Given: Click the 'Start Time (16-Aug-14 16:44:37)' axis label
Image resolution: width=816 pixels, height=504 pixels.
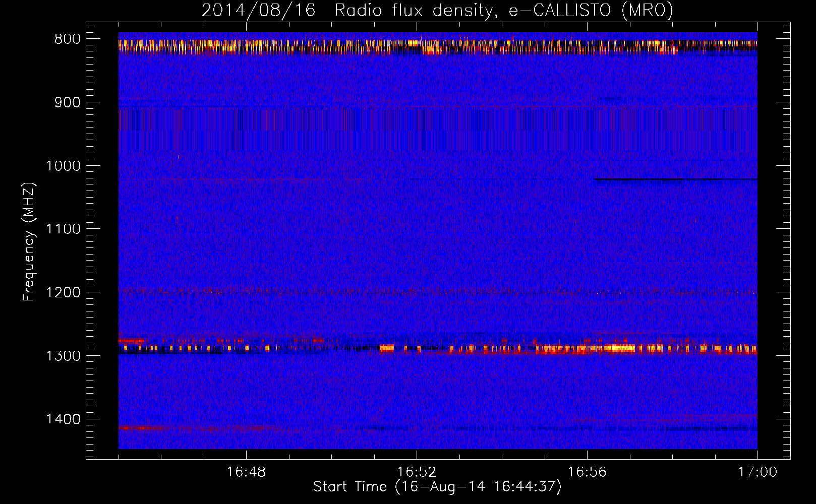Looking at the screenshot, I should [x=437, y=487].
